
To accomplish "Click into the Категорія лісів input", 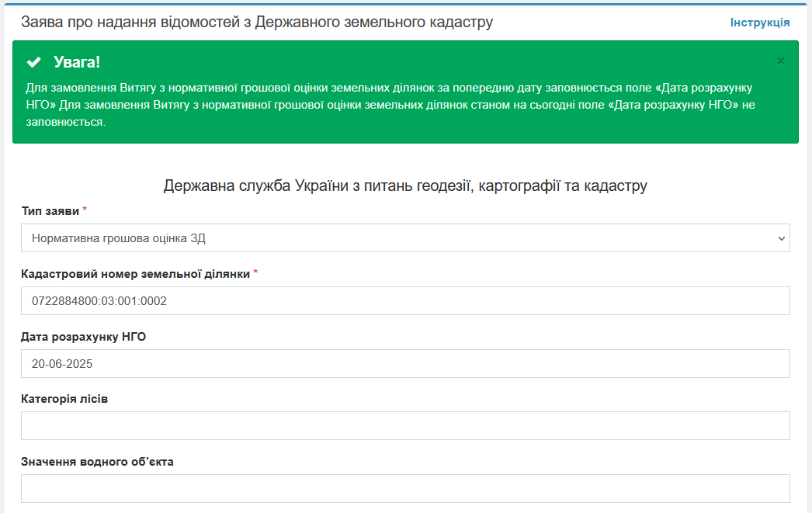I will point(404,426).
